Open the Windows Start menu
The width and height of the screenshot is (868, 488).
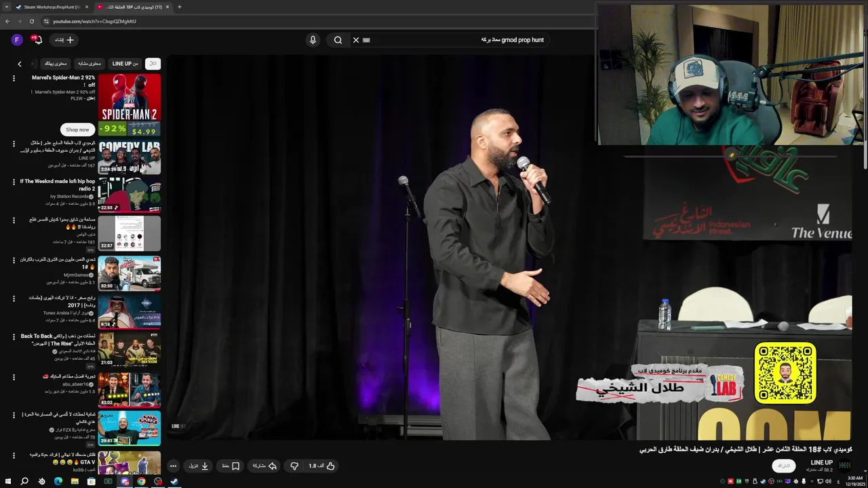pyautogui.click(x=8, y=481)
